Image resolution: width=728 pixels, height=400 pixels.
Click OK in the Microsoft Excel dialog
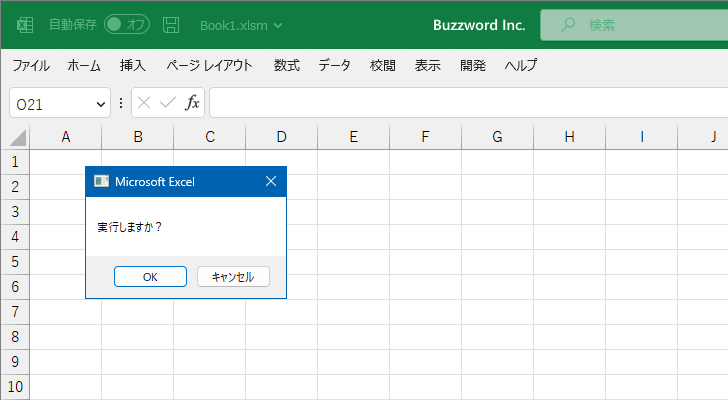150,277
